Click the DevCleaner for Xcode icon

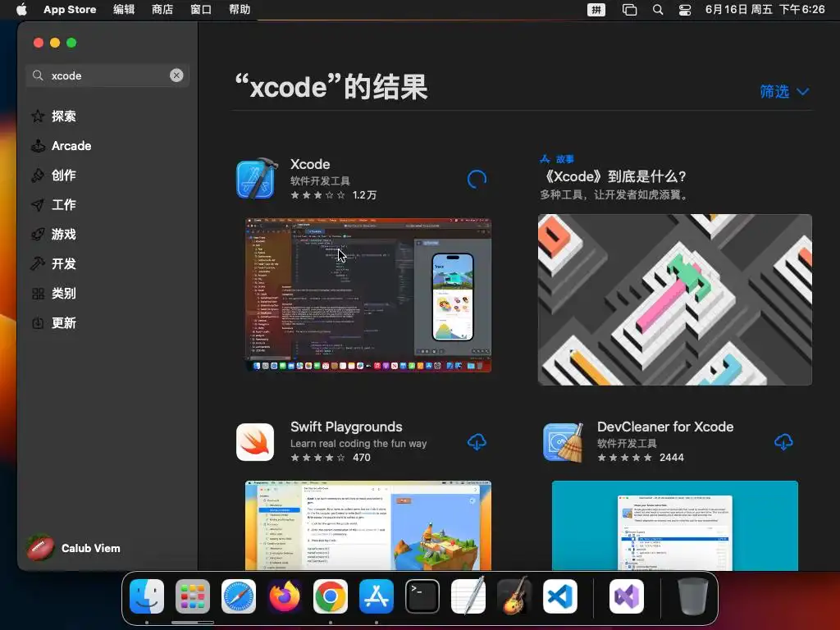click(563, 442)
